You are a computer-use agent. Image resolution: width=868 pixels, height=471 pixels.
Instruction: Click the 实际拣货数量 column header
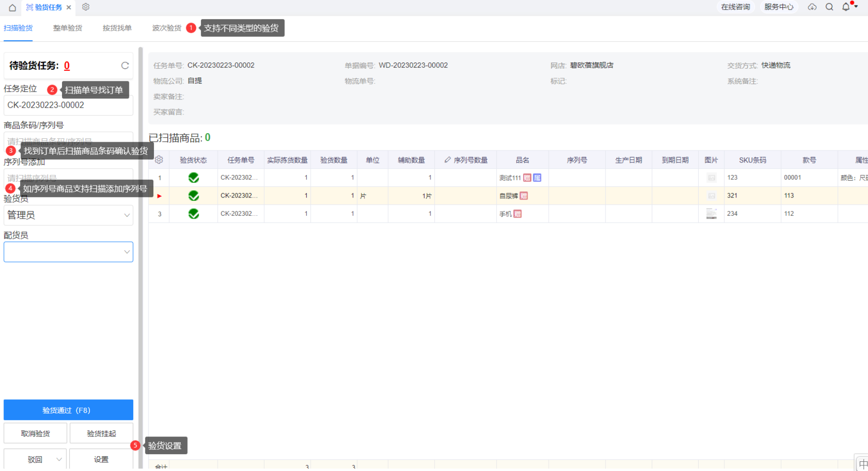pos(287,160)
